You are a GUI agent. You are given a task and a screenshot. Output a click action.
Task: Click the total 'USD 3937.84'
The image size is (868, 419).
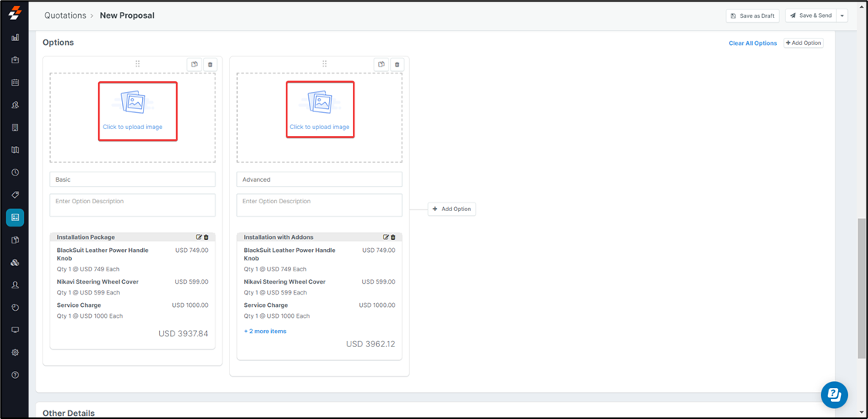tap(183, 334)
